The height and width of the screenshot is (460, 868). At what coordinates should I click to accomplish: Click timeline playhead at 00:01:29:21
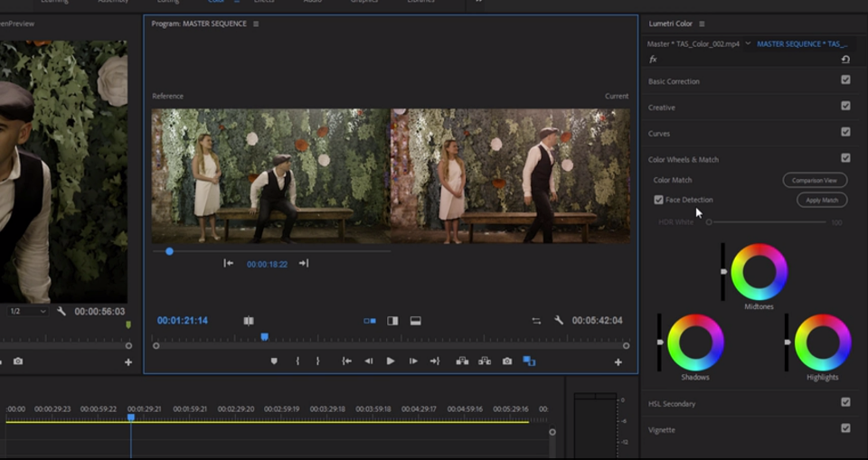tap(130, 418)
